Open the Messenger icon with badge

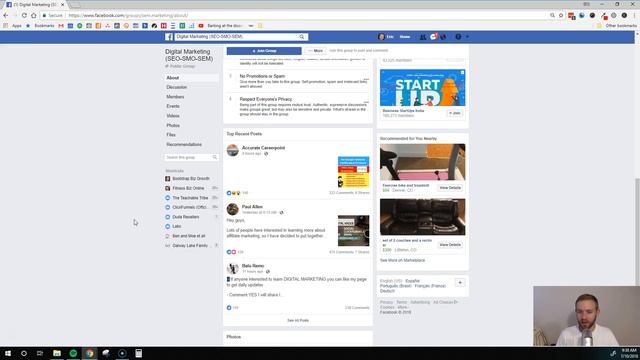433,37
